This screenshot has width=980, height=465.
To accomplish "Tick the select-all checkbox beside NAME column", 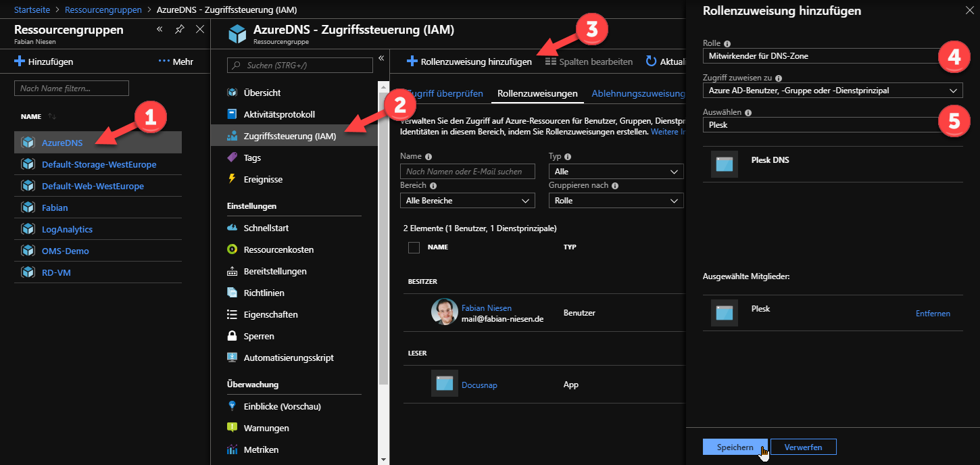I will (x=414, y=247).
